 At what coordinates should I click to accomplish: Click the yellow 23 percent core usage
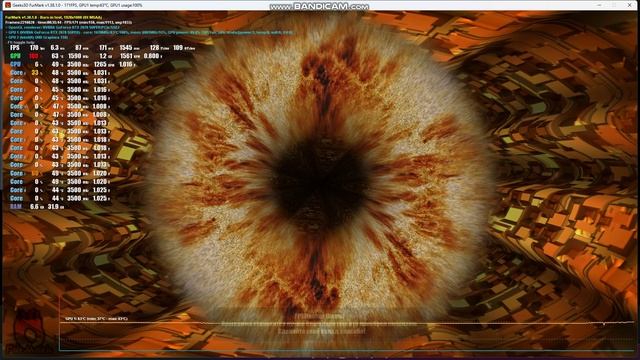pos(35,73)
